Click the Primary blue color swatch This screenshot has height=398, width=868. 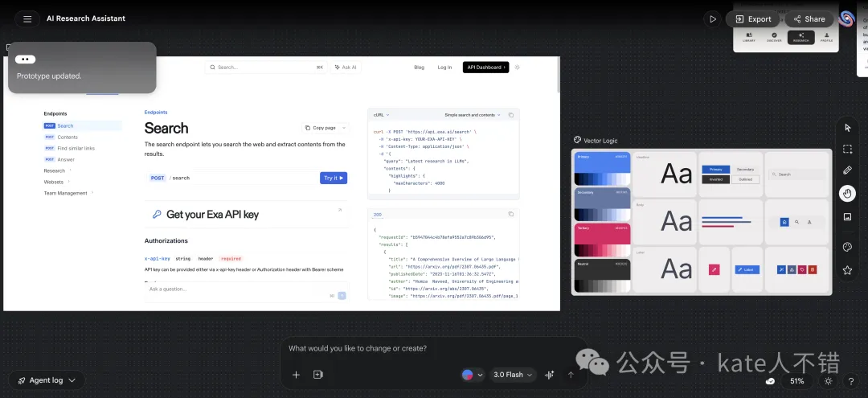[602, 167]
